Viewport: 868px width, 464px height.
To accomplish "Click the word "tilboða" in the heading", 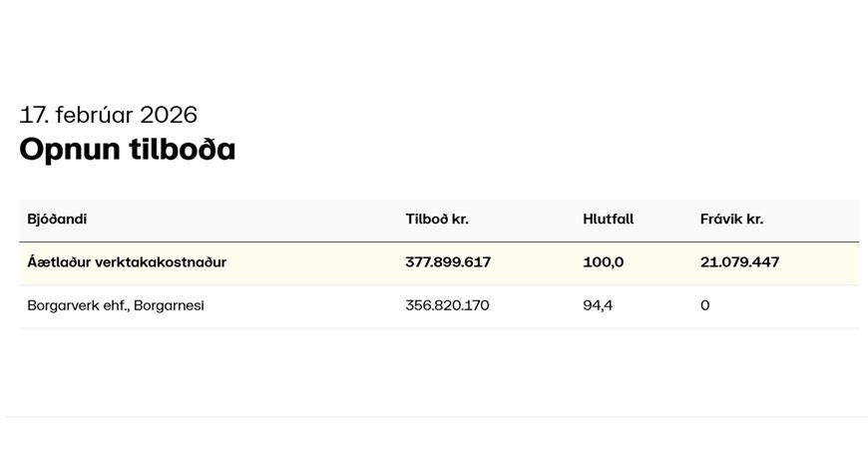I will click(x=182, y=150).
